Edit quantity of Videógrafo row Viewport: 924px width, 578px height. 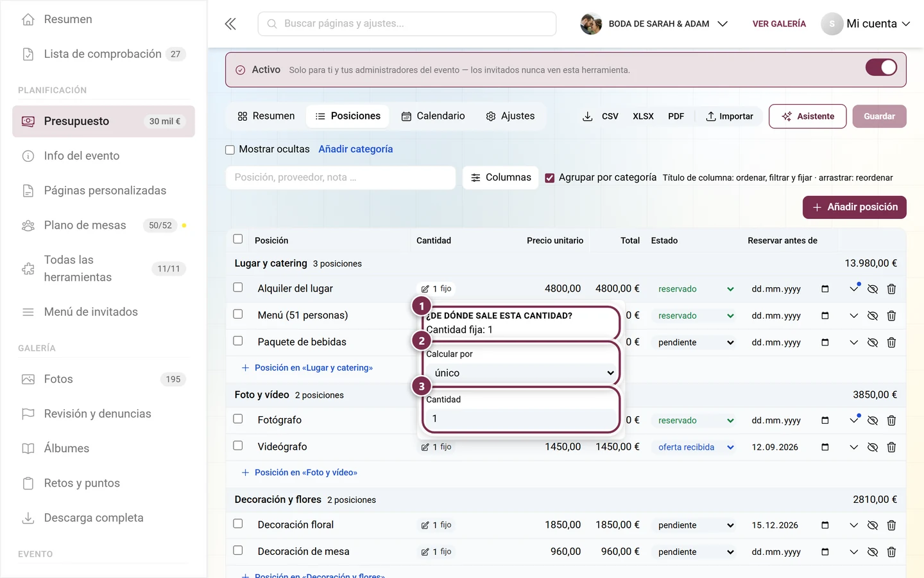click(436, 447)
